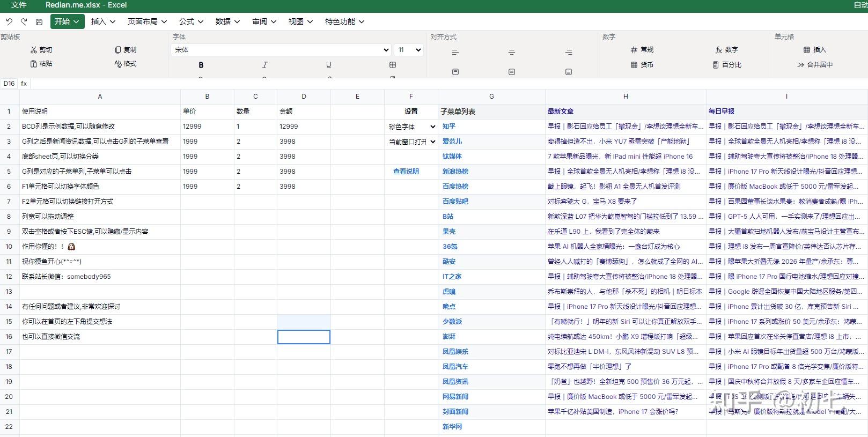Open the 彩色字体 dropdown in column F
The width and height of the screenshot is (868, 437).
[411, 127]
